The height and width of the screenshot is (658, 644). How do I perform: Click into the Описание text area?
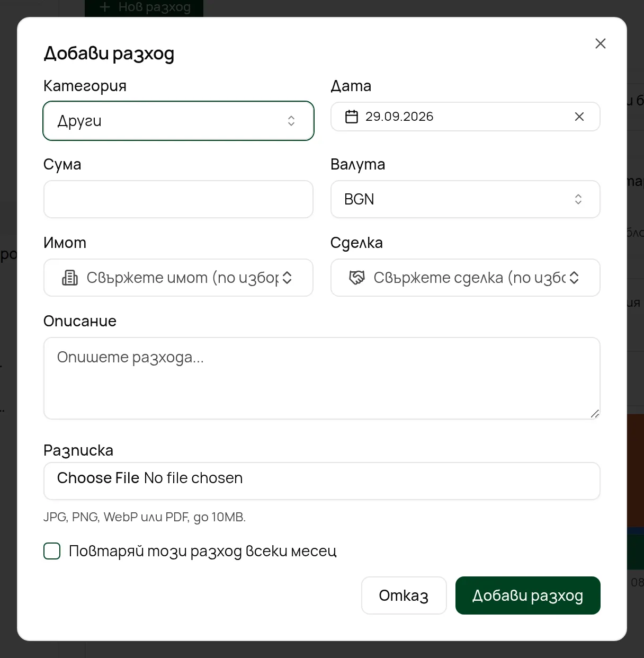click(x=322, y=378)
